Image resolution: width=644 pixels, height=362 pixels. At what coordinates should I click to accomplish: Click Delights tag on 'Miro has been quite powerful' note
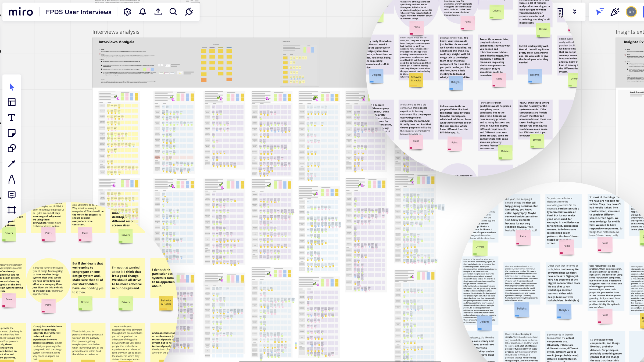(564, 312)
